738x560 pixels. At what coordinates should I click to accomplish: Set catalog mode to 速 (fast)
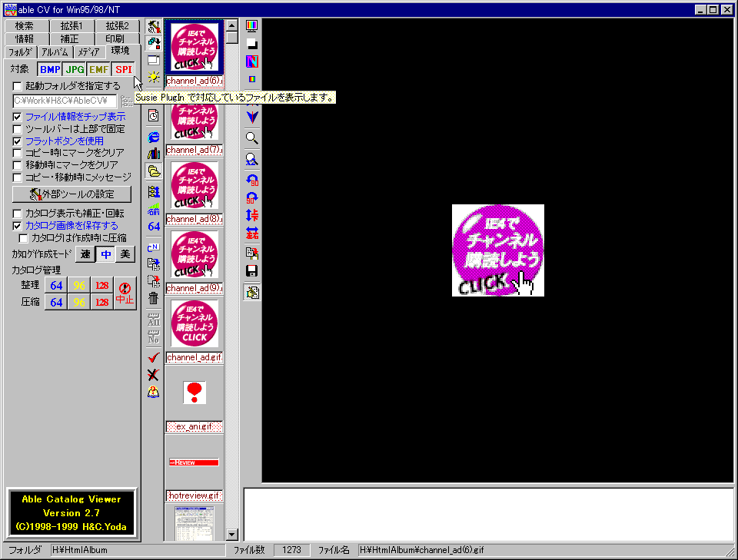pos(85,254)
